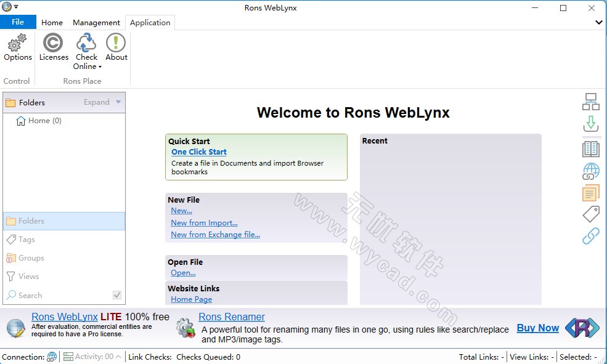607x364 pixels.
Task: Click the tag icon in right sidebar
Action: coord(590,214)
